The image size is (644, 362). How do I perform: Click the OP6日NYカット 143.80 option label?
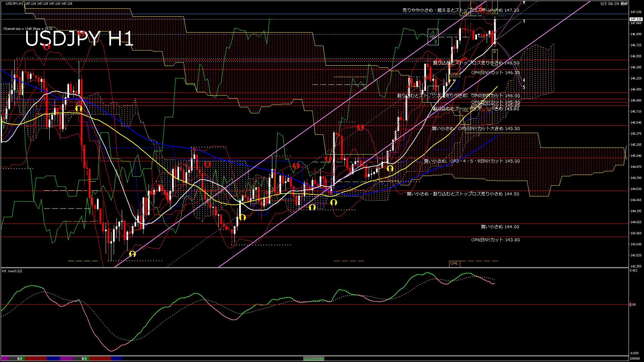[495, 240]
